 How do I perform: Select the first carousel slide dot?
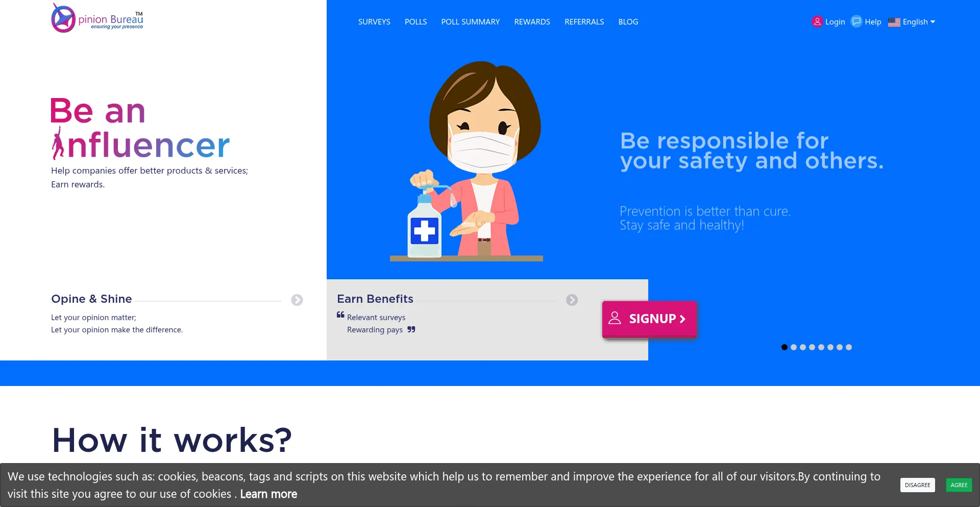pyautogui.click(x=785, y=347)
